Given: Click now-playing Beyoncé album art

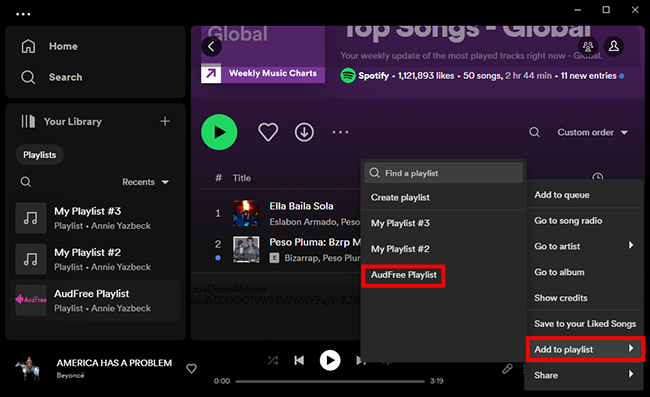Looking at the screenshot, I should coord(28,368).
